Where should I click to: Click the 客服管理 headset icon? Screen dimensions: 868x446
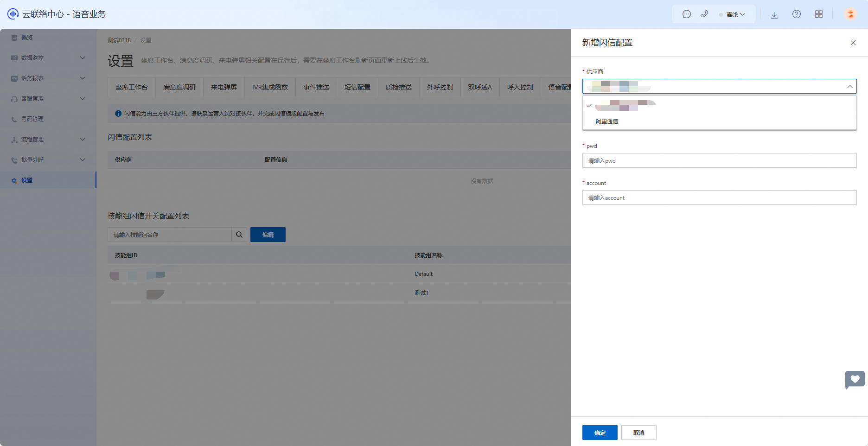14,99
